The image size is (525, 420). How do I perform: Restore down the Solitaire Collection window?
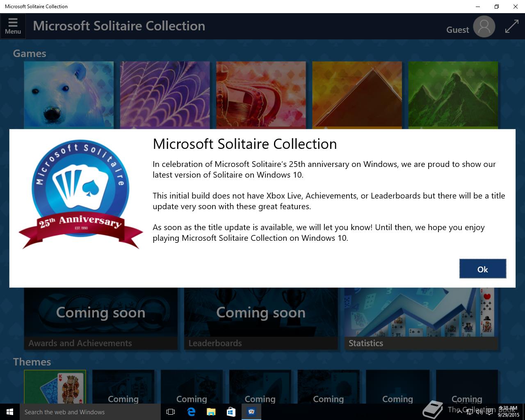497,7
